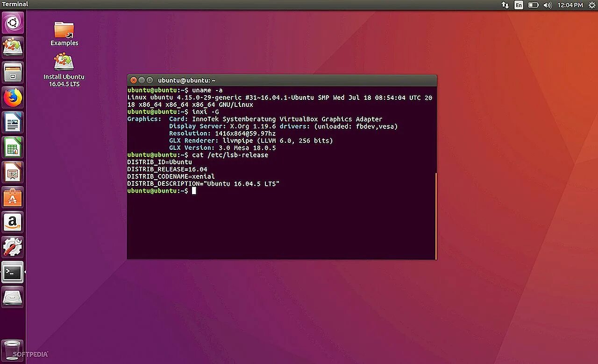
Task: Launch the Install Ubuntu launcher icon
Action: coord(13,48)
